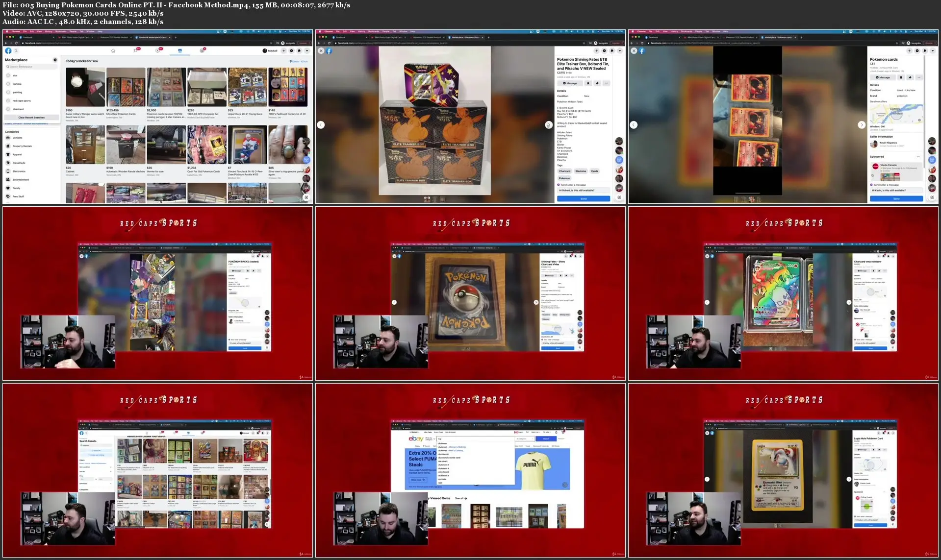Select the Marketplace storefront tab in the Marketplace home frame
The height and width of the screenshot is (560, 941).
tap(180, 51)
